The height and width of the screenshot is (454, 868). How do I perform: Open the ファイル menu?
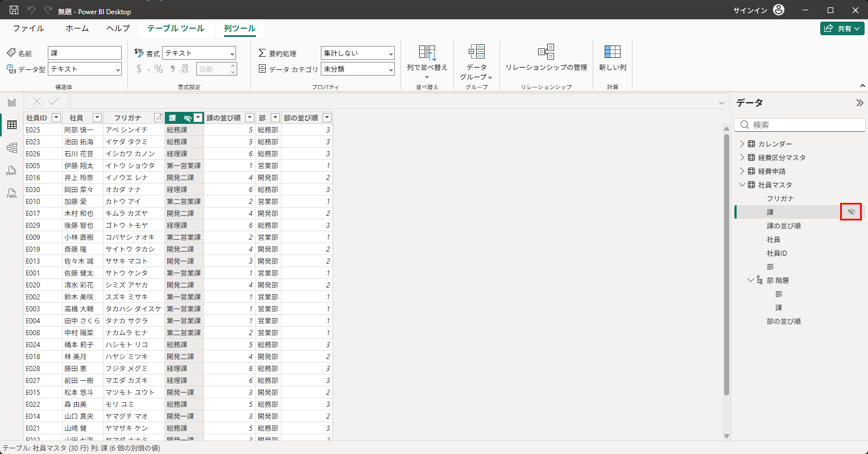(28, 28)
